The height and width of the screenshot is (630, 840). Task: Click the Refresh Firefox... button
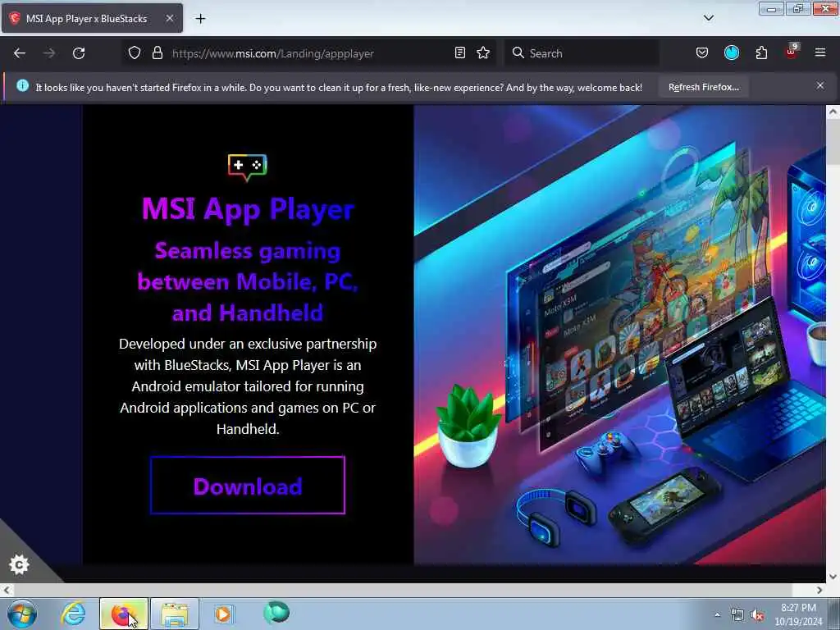(x=703, y=87)
